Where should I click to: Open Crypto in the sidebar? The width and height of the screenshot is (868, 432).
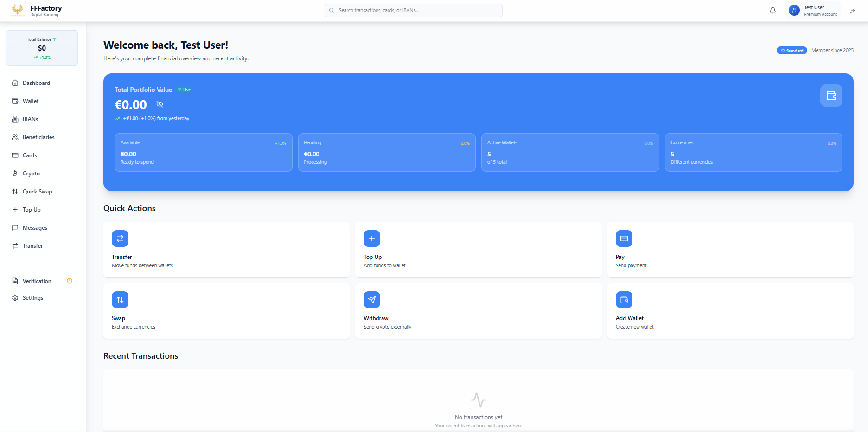click(31, 174)
